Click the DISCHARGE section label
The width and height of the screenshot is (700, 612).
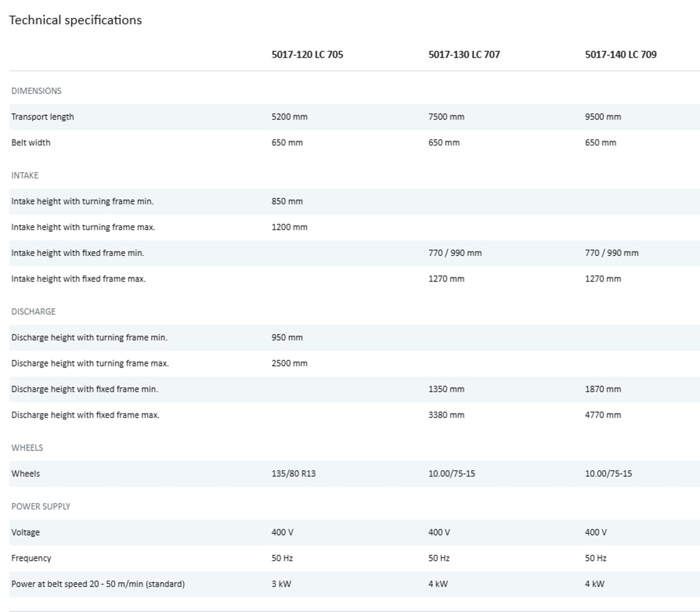[x=33, y=311]
